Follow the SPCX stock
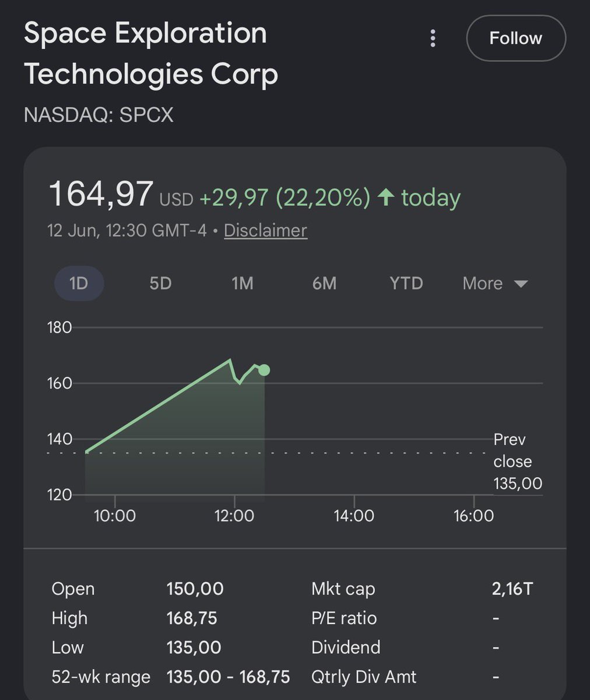Screen dimensions: 590x700 click(x=516, y=38)
